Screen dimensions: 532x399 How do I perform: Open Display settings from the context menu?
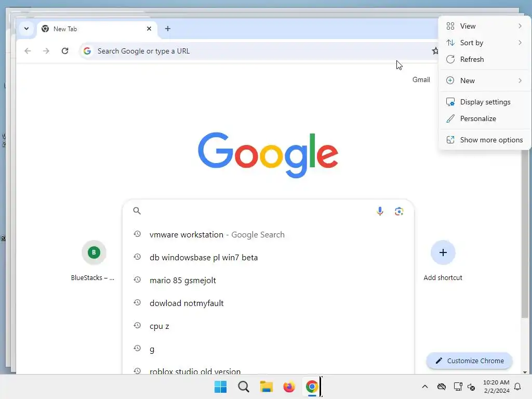485,102
